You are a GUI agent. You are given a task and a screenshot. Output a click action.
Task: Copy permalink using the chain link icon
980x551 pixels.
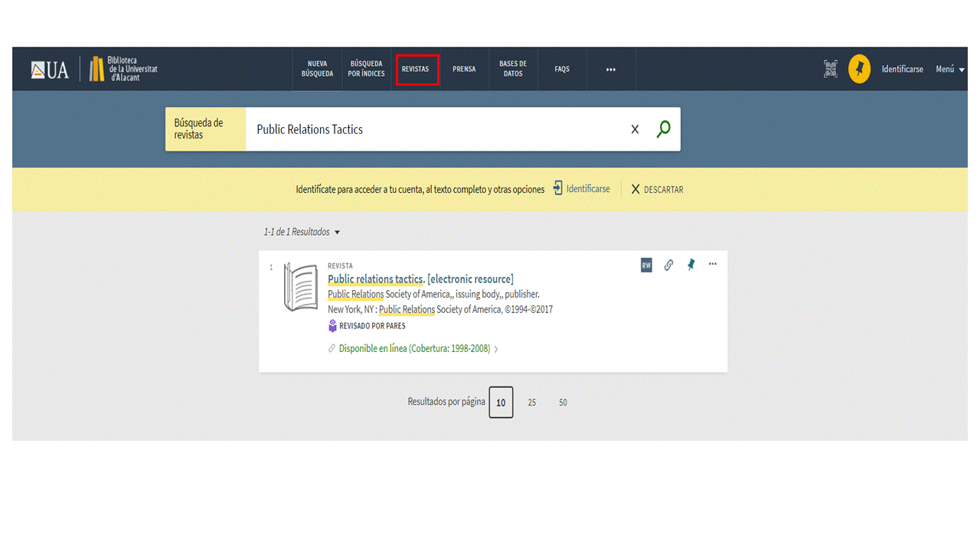668,265
